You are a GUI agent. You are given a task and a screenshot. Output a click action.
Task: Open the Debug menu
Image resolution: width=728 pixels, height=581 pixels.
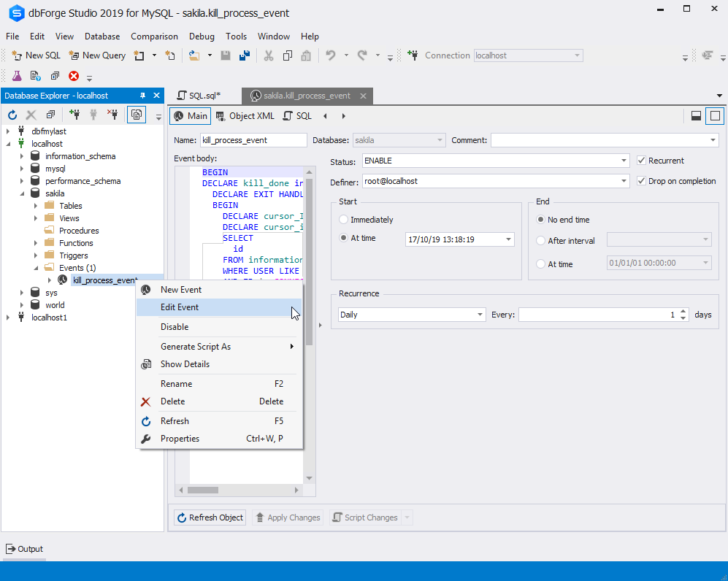202,36
